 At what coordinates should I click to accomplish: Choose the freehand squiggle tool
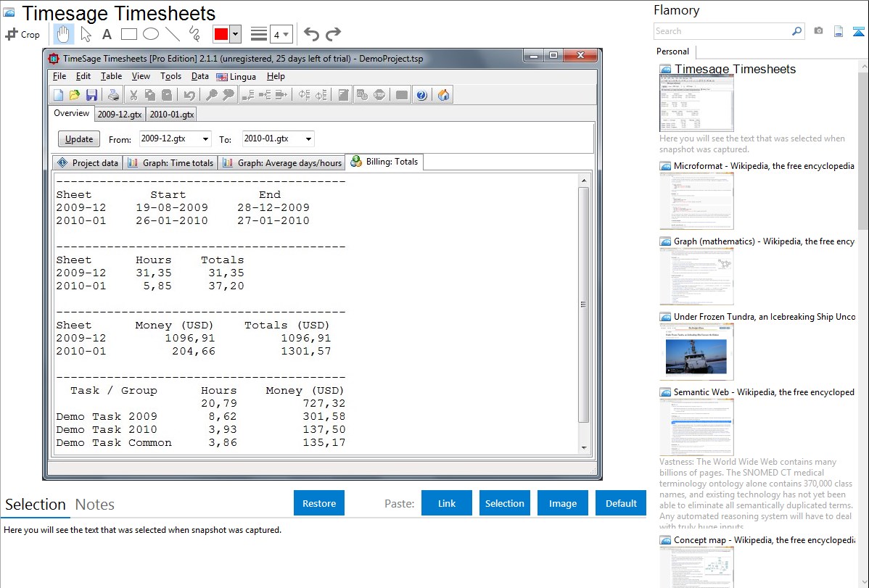coord(194,34)
